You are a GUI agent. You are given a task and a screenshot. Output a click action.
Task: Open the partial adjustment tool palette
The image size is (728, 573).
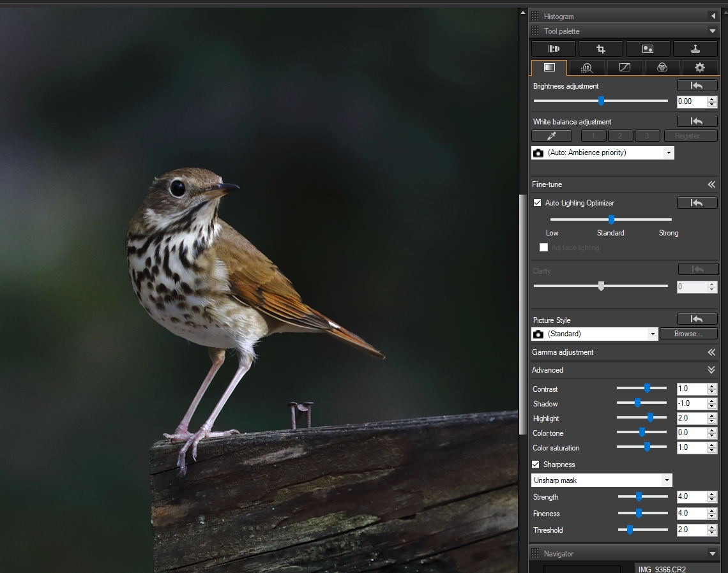click(648, 49)
